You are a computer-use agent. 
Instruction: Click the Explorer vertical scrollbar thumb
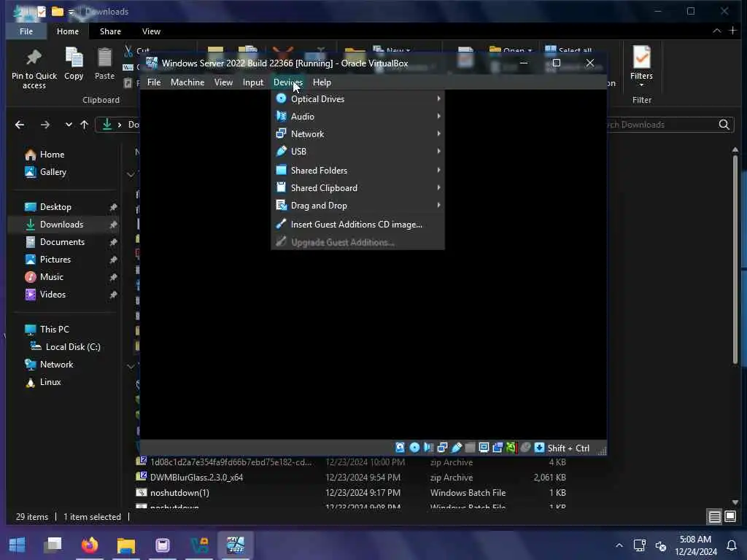click(x=735, y=260)
